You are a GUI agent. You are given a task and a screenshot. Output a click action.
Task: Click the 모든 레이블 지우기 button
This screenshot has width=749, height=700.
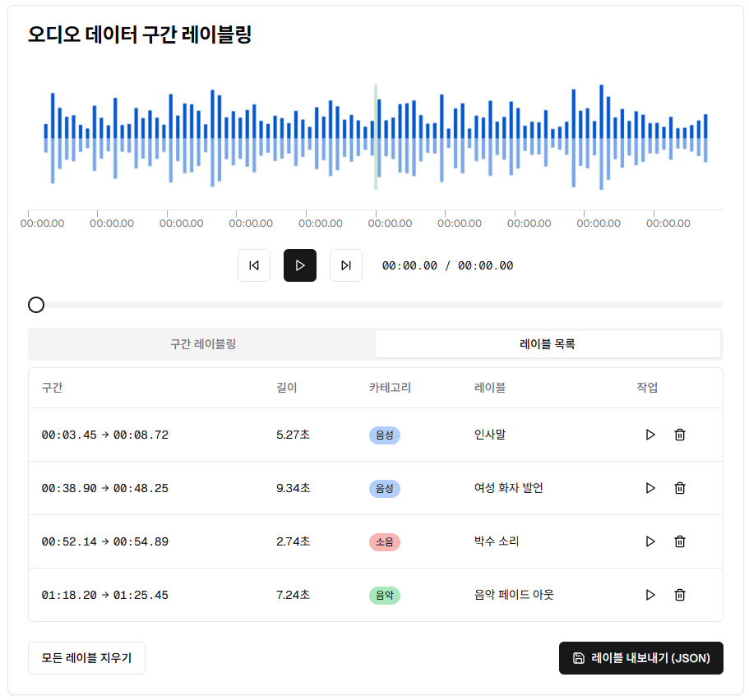pyautogui.click(x=86, y=657)
